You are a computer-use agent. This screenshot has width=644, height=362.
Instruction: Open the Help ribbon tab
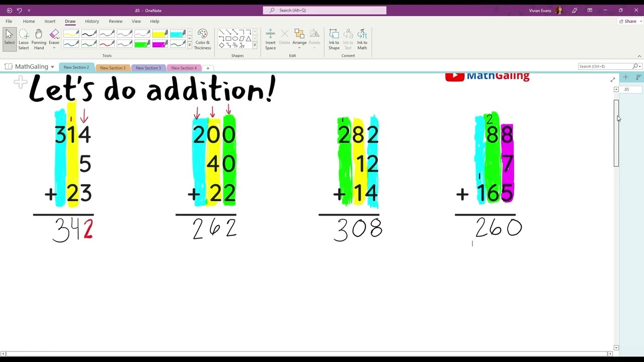tap(154, 21)
